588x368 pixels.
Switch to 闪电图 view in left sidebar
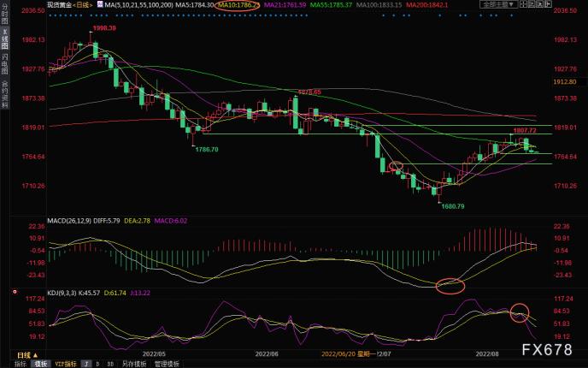point(5,67)
